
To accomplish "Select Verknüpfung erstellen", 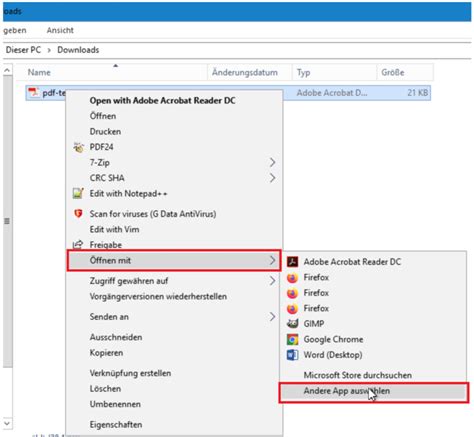I will [x=130, y=373].
